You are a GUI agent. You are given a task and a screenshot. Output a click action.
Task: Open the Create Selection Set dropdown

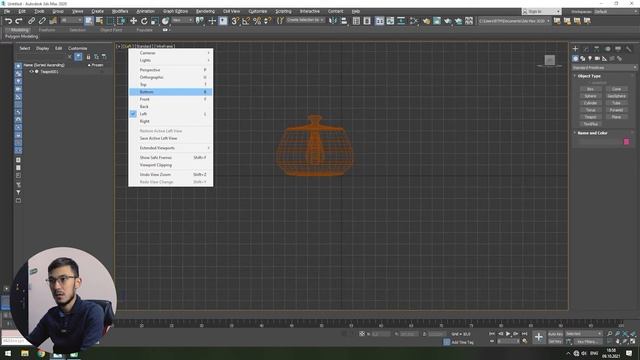coord(305,20)
